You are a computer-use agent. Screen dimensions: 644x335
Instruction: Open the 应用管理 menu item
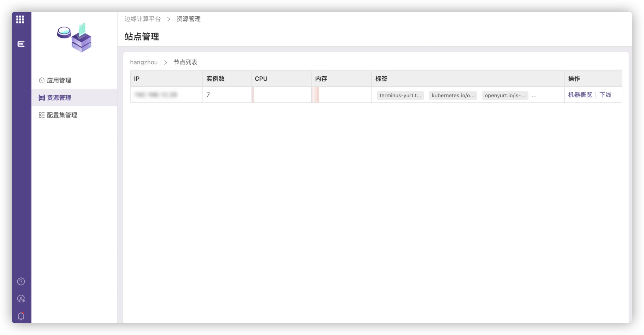(59, 81)
